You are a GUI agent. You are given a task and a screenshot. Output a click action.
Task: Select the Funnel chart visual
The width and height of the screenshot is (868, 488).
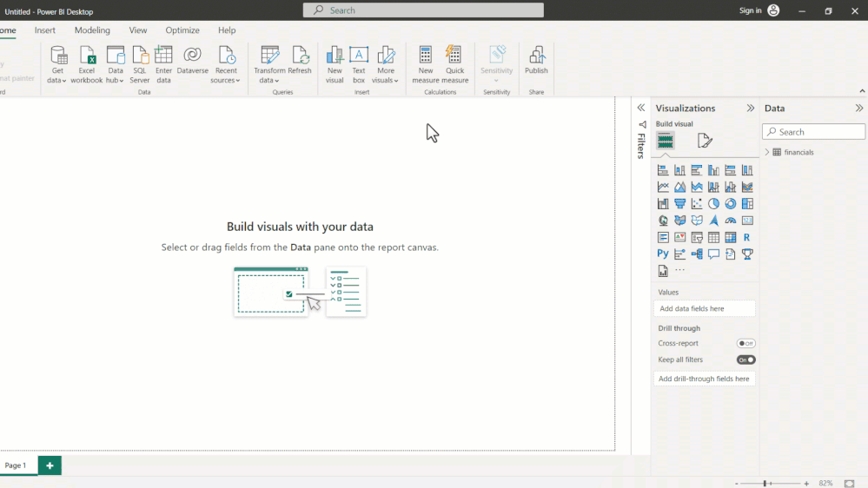click(x=679, y=203)
